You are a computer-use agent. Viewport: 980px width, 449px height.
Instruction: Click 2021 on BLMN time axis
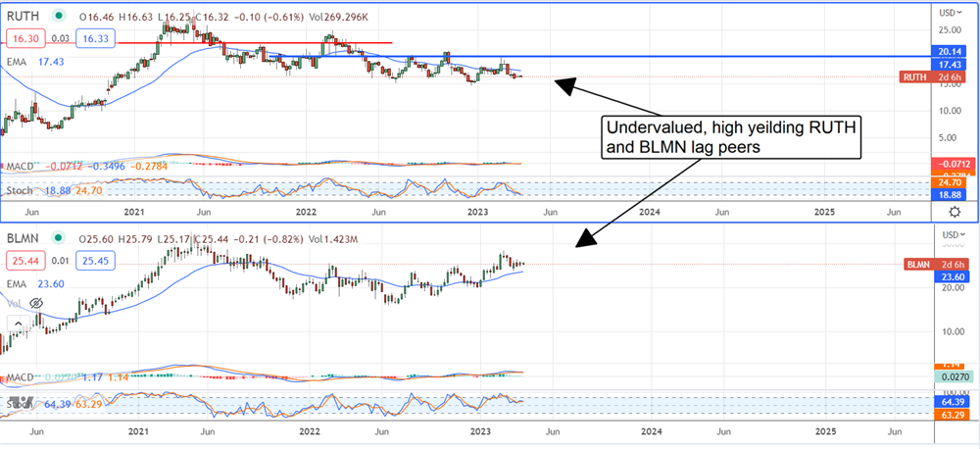tap(138, 431)
